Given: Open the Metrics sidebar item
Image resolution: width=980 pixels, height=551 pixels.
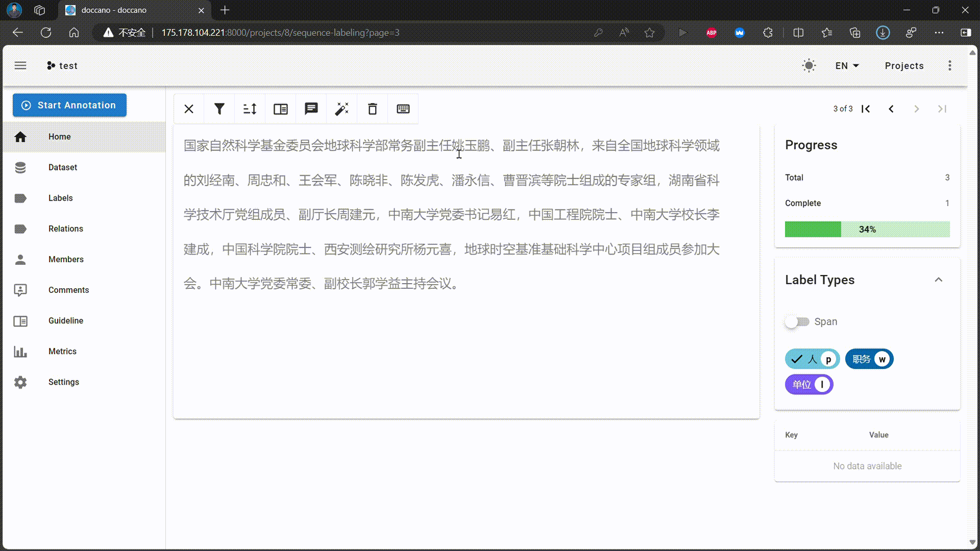Looking at the screenshot, I should click(84, 351).
